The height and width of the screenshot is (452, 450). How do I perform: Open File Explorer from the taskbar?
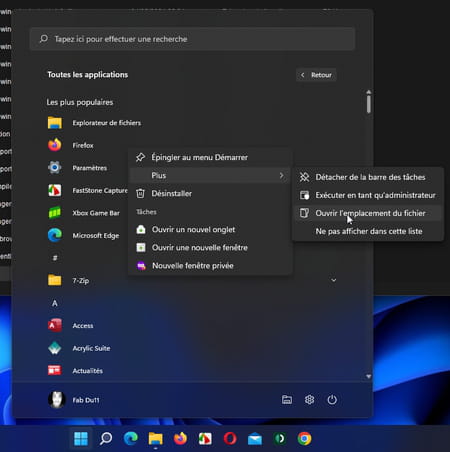point(155,438)
